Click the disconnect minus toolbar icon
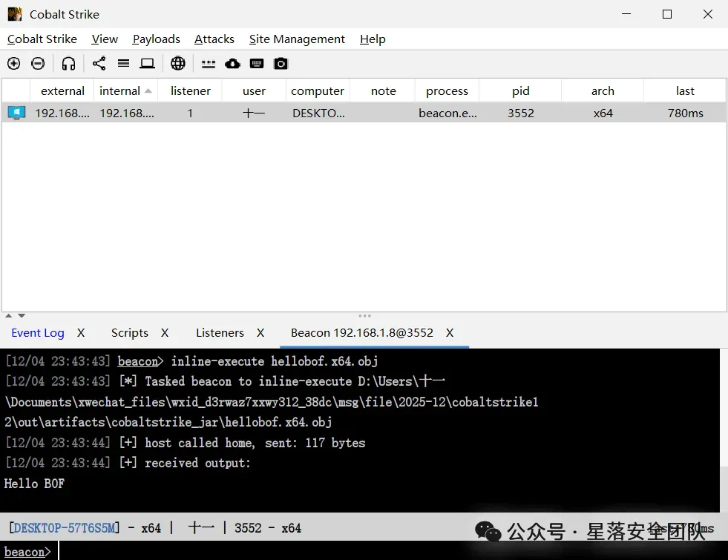The image size is (728, 560). [38, 64]
